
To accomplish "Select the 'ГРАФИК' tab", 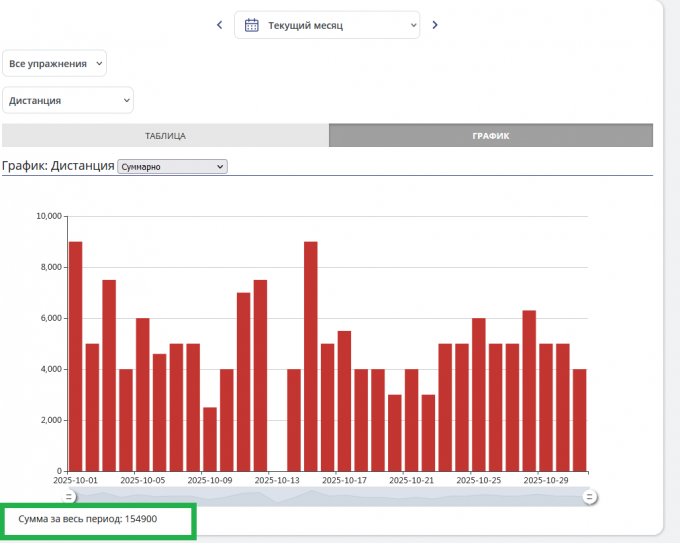I will point(490,136).
